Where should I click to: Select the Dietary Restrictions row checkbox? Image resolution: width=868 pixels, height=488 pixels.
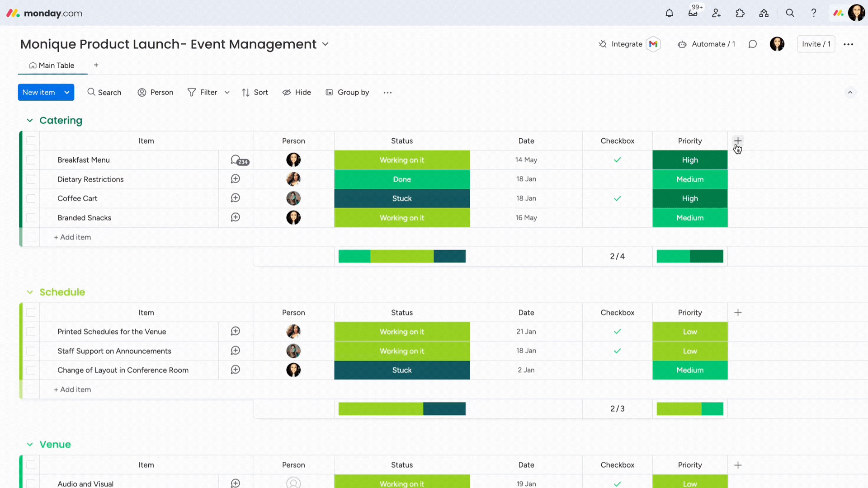click(x=31, y=179)
